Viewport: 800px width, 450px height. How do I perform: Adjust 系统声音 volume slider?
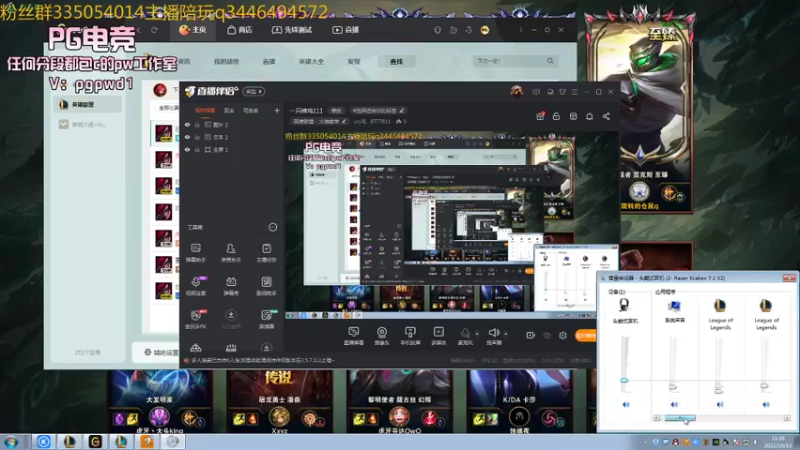pyautogui.click(x=673, y=387)
